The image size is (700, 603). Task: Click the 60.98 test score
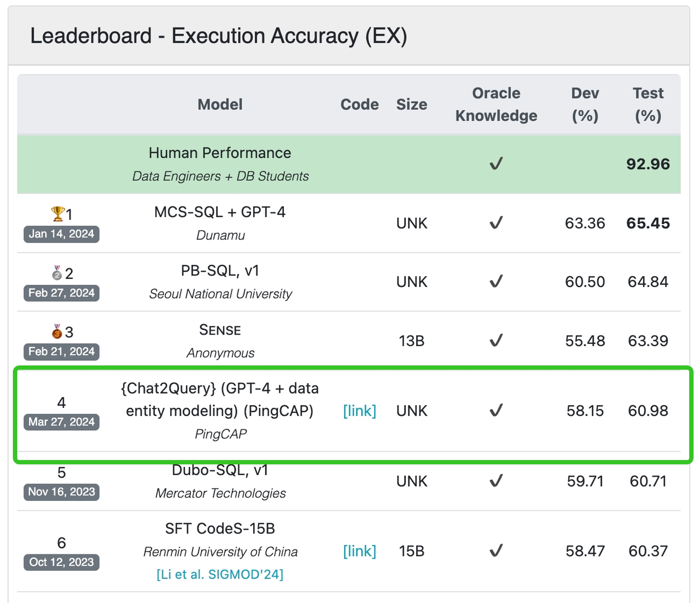click(648, 411)
